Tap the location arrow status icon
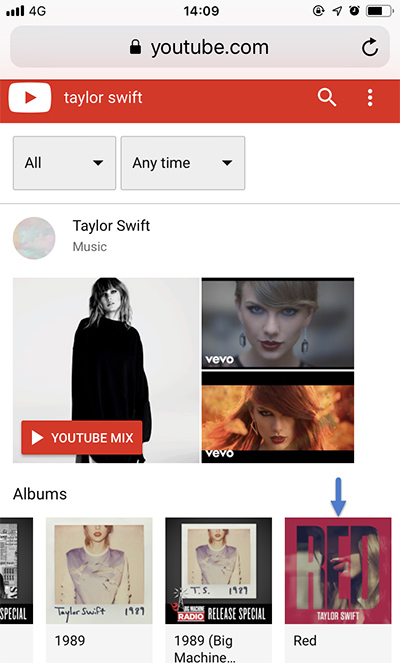400x663 pixels. 337,11
